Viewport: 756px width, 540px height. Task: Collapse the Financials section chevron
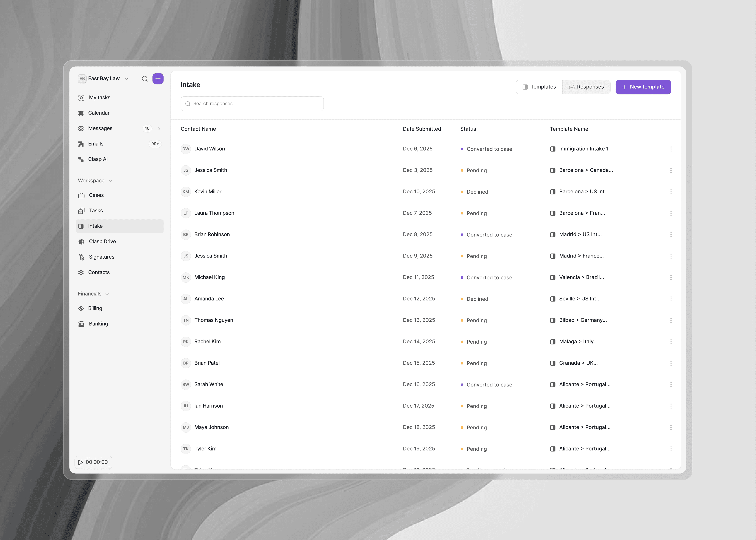107,294
